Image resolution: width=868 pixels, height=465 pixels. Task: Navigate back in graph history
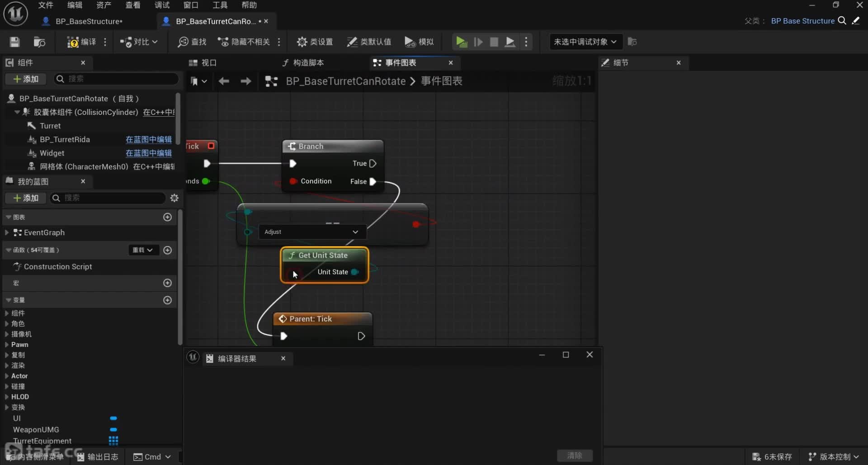click(x=224, y=81)
